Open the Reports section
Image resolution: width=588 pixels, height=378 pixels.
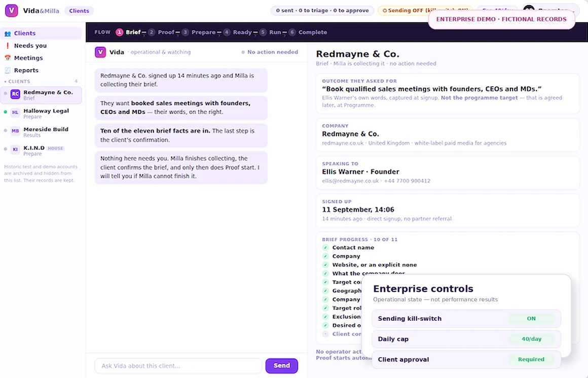(x=41, y=70)
